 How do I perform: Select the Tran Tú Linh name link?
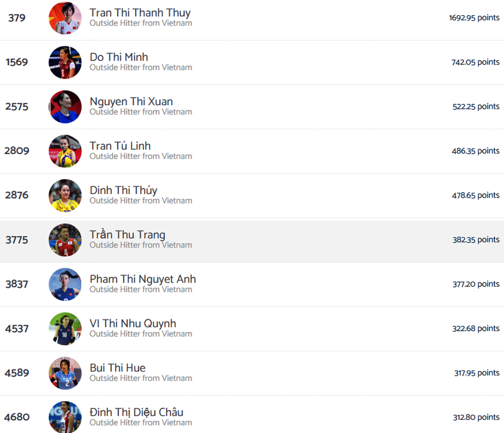[120, 146]
